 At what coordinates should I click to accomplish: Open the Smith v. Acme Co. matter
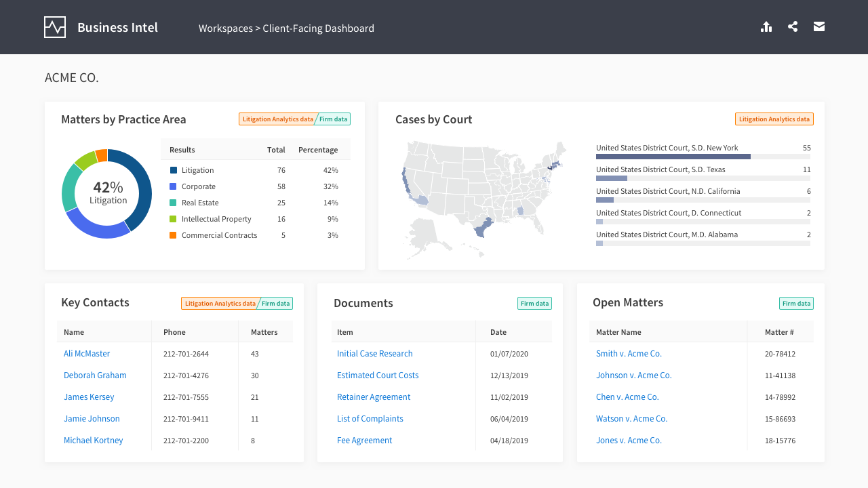pos(629,354)
